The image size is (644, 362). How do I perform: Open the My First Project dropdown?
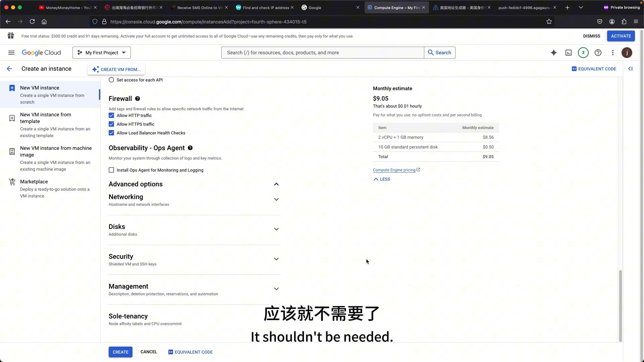tap(102, 53)
